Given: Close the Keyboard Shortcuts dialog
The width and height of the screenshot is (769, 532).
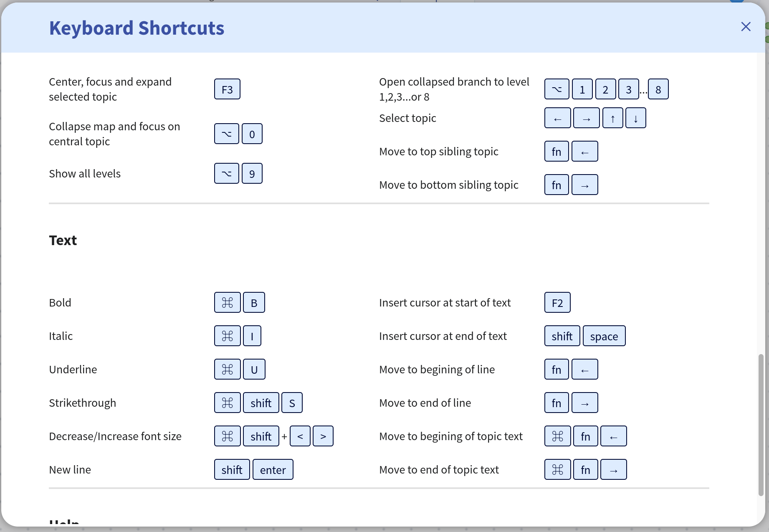Looking at the screenshot, I should click(746, 27).
